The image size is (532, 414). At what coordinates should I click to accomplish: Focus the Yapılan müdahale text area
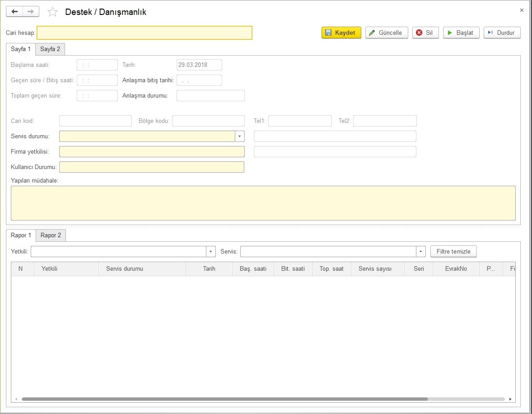point(263,203)
